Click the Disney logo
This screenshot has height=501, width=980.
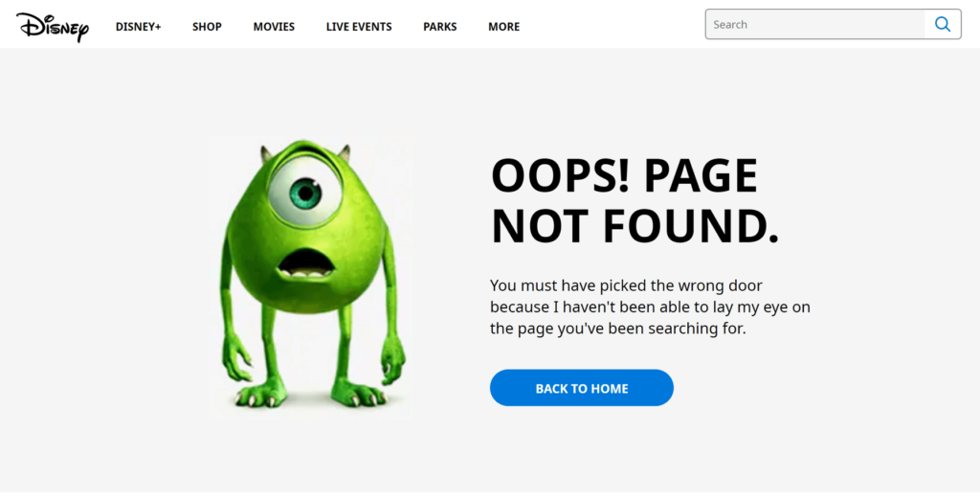pos(52,26)
